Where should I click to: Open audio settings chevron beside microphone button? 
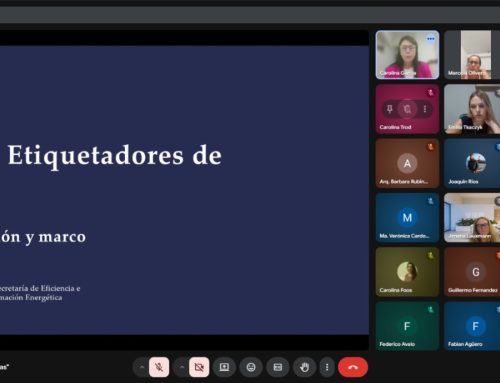(142, 367)
